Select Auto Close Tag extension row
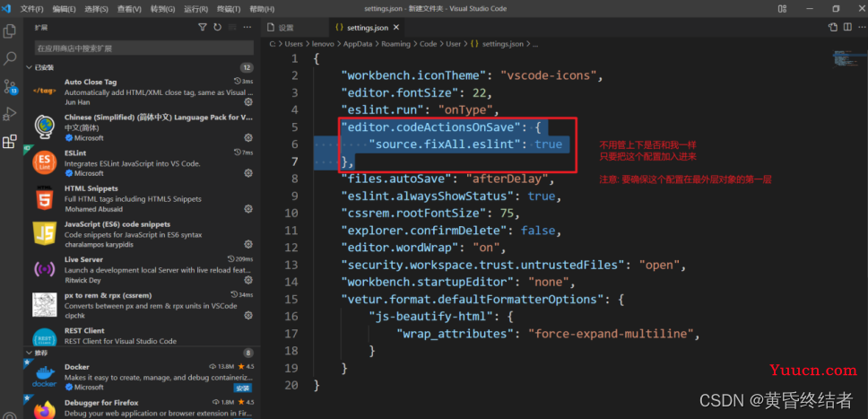Image resolution: width=868 pixels, height=419 pixels. tap(143, 92)
